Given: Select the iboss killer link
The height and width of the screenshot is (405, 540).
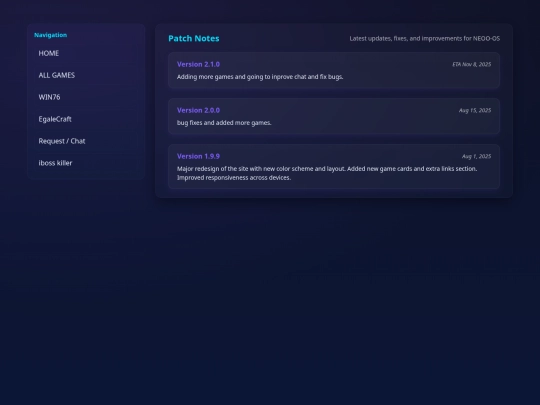Looking at the screenshot, I should 86,163.
